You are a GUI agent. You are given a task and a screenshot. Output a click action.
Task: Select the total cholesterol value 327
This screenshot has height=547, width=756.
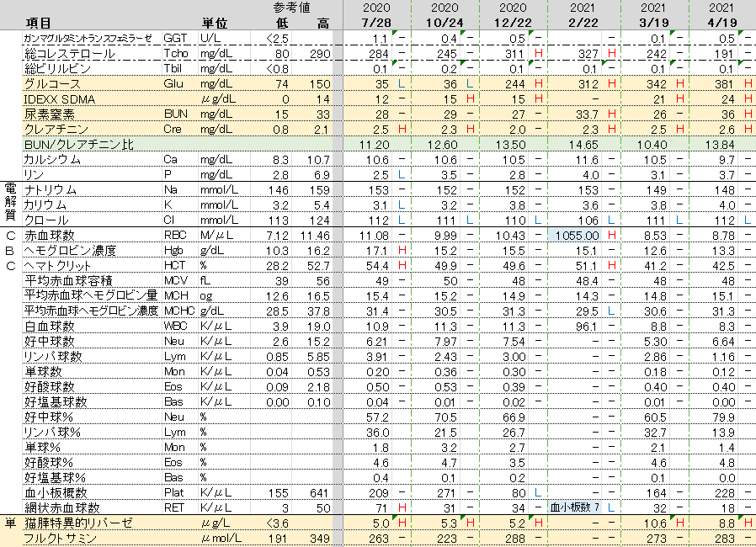coord(586,54)
